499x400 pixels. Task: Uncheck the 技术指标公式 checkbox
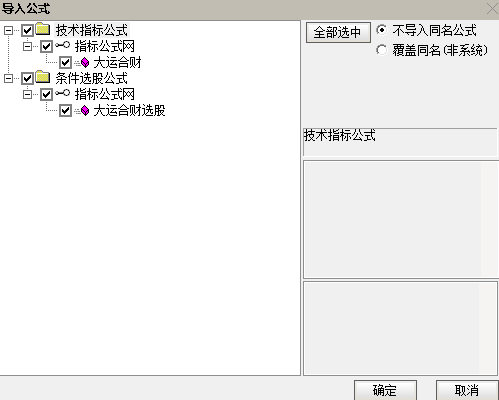27,30
